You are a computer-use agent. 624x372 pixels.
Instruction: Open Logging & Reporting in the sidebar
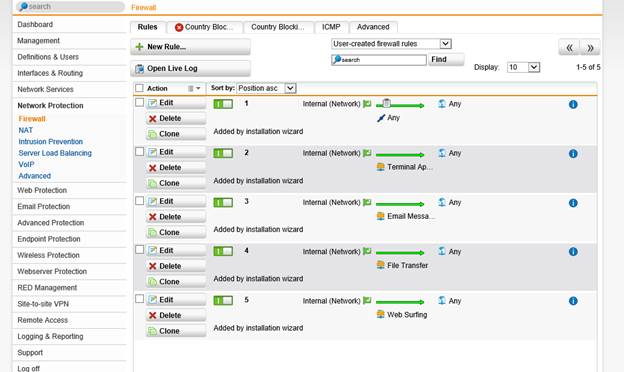[x=50, y=336]
